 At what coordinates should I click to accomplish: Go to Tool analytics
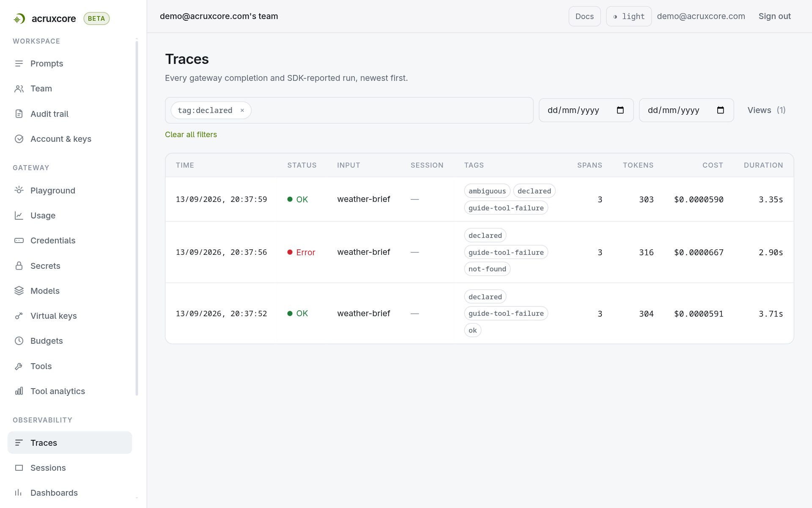pos(70,391)
